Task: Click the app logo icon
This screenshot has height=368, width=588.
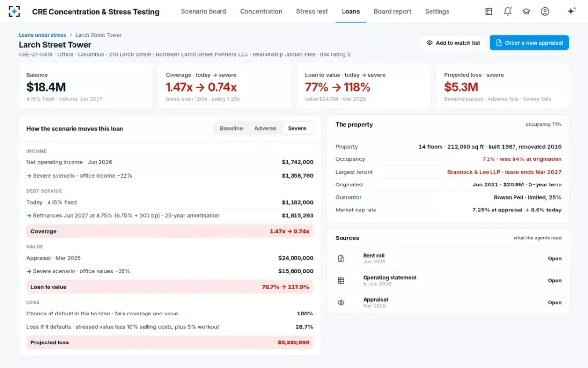Action: point(14,11)
